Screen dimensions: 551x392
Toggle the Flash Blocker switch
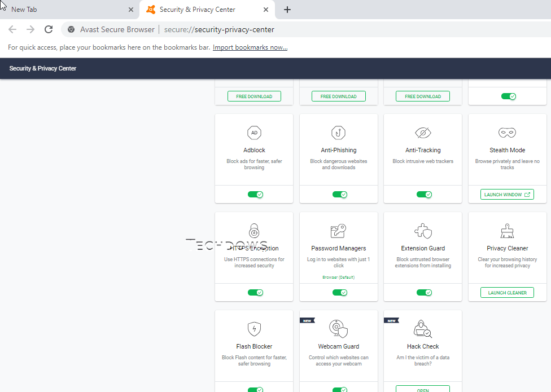tap(256, 390)
